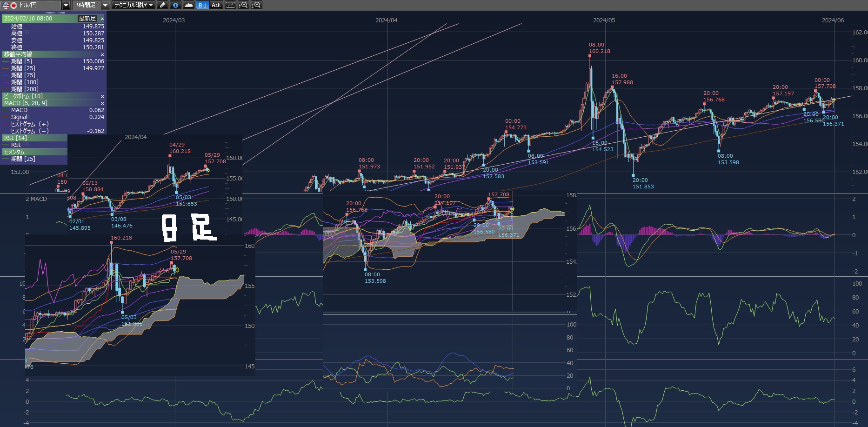Open the 4時間足 timeframe dropdown arrow
The height and width of the screenshot is (427, 868).
(105, 5)
